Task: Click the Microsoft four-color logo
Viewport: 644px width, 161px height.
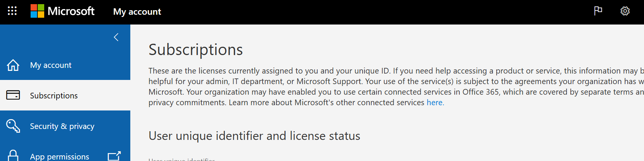Action: (x=37, y=11)
